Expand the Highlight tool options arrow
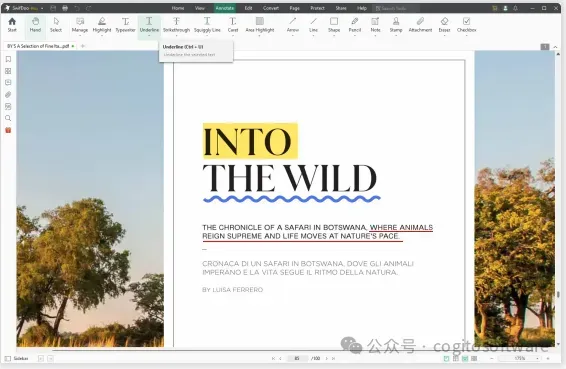Screen dimensions: 566x369 pos(102,35)
